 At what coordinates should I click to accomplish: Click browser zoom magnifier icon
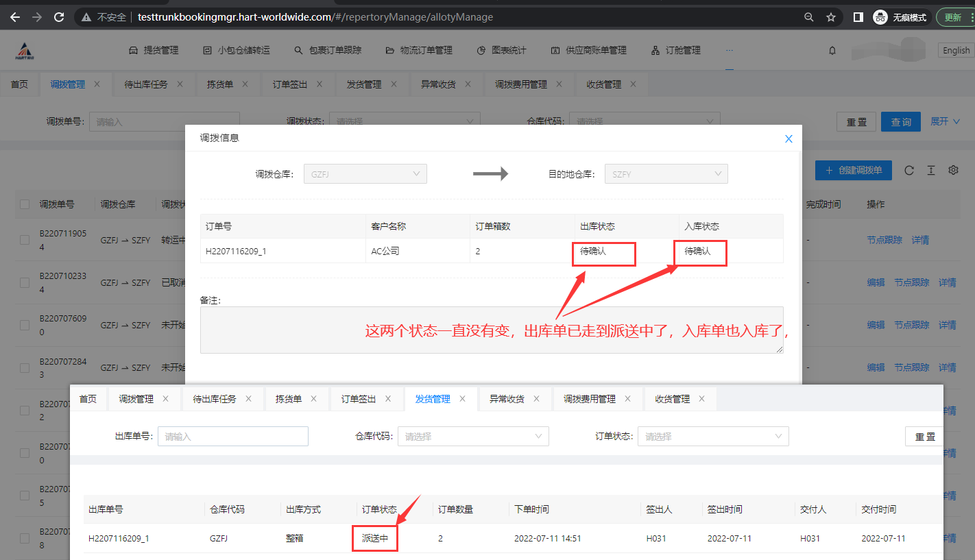(x=809, y=17)
